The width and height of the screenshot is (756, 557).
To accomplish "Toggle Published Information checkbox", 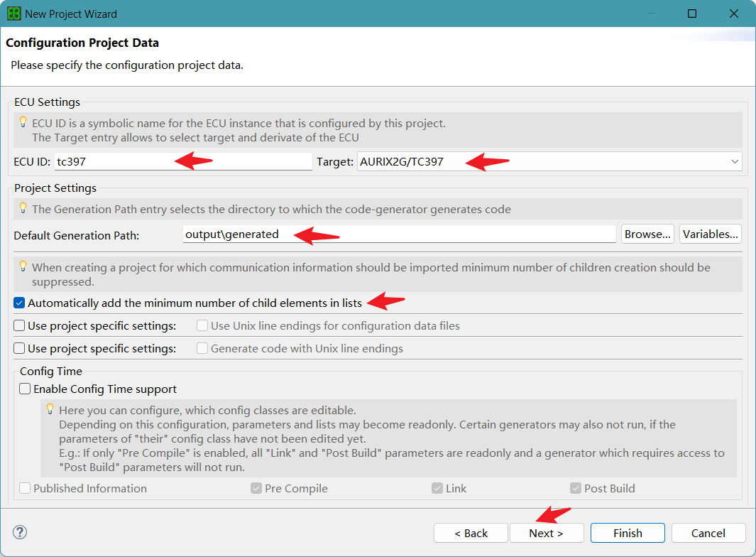I will point(25,489).
